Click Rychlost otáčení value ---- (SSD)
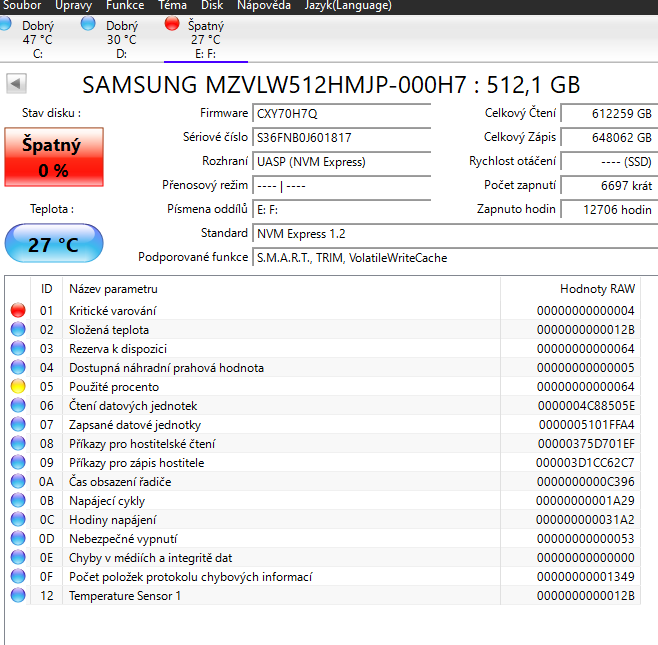The width and height of the screenshot is (658, 645). (x=609, y=162)
